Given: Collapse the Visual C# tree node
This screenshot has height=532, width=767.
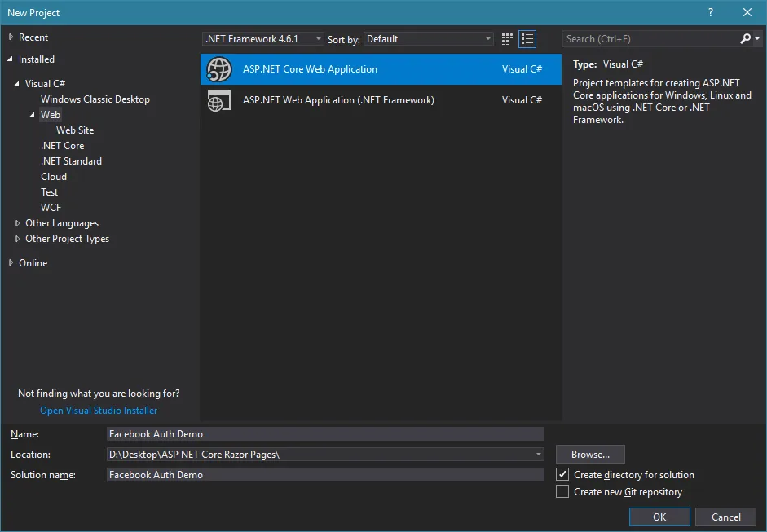Looking at the screenshot, I should coord(16,84).
